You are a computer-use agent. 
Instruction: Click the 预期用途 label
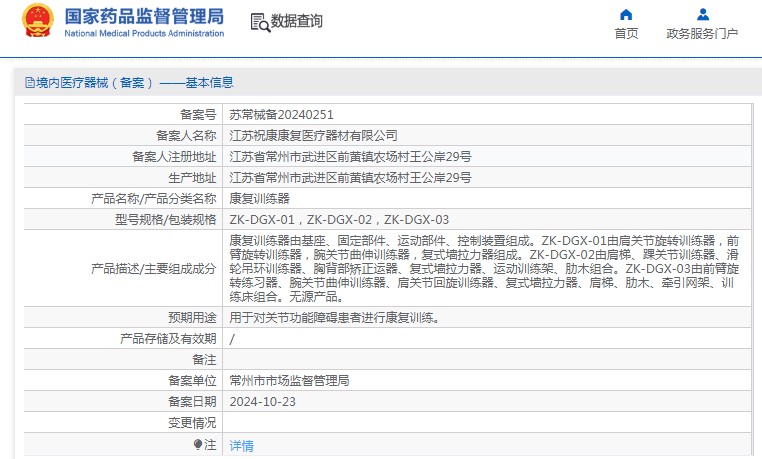[192, 318]
